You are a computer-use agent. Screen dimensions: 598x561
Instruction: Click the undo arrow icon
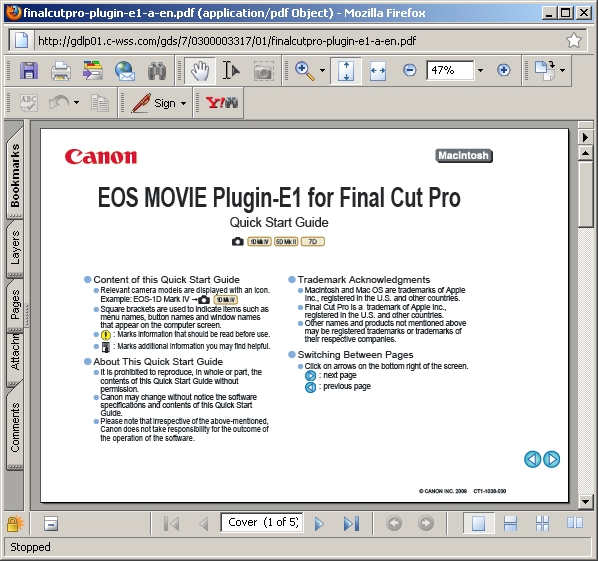pos(59,103)
